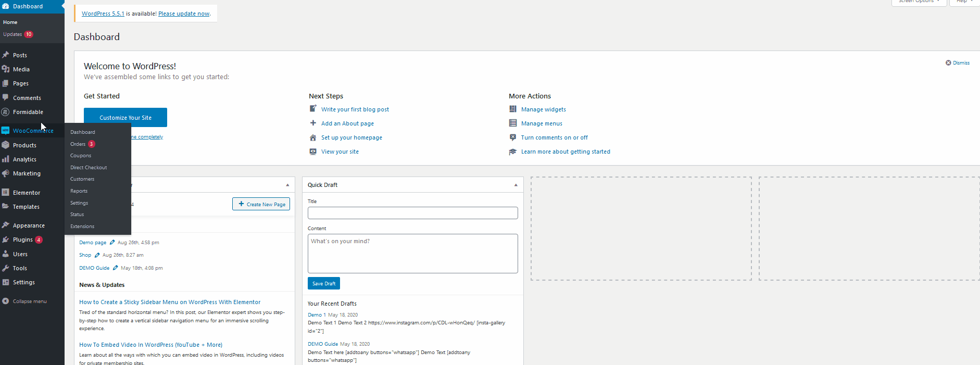Click the Dismiss X icon on welcome panel
This screenshot has height=365, width=980.
click(948, 62)
